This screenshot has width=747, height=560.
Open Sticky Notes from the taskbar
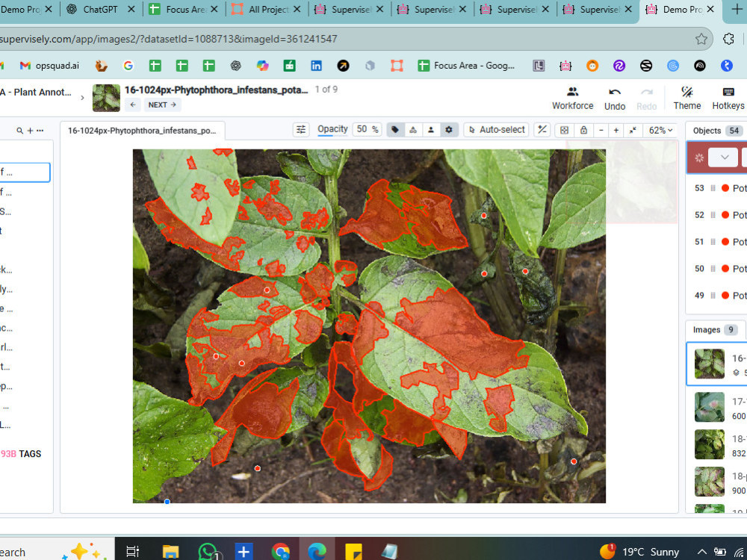point(353,552)
